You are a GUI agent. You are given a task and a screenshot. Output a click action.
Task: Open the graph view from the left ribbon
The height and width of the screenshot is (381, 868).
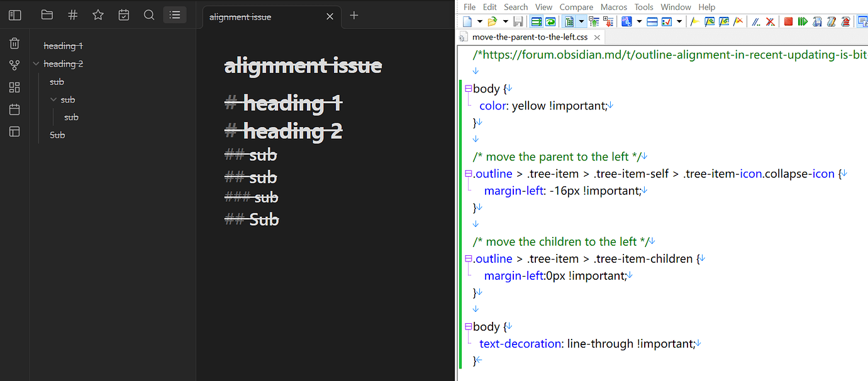(x=14, y=65)
